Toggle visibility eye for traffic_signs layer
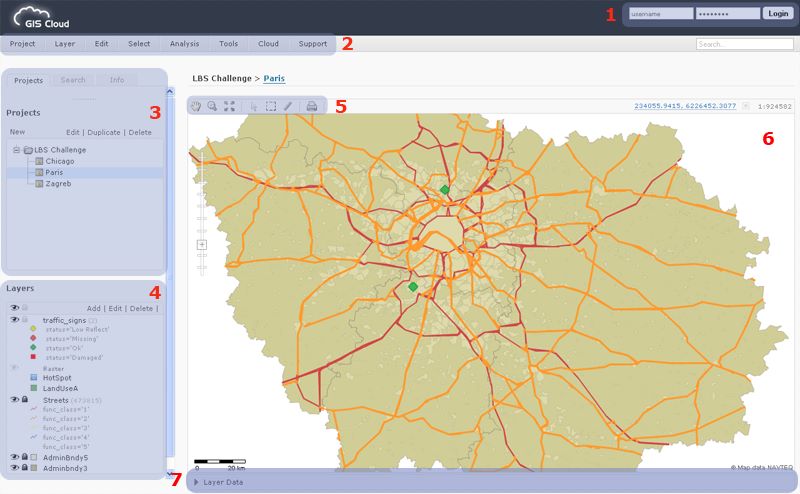Image resolution: width=800 pixels, height=494 pixels. pos(15,319)
